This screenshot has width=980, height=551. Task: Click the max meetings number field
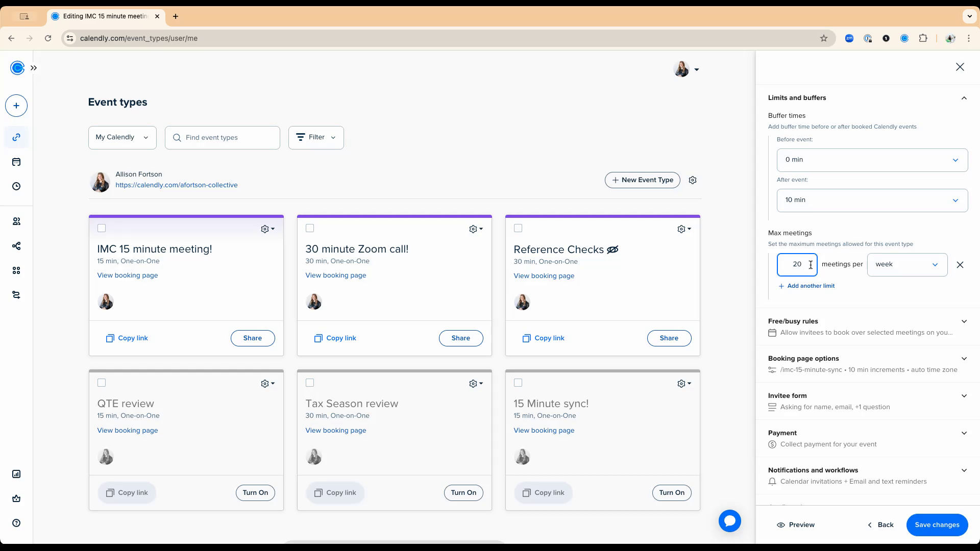pyautogui.click(x=796, y=264)
